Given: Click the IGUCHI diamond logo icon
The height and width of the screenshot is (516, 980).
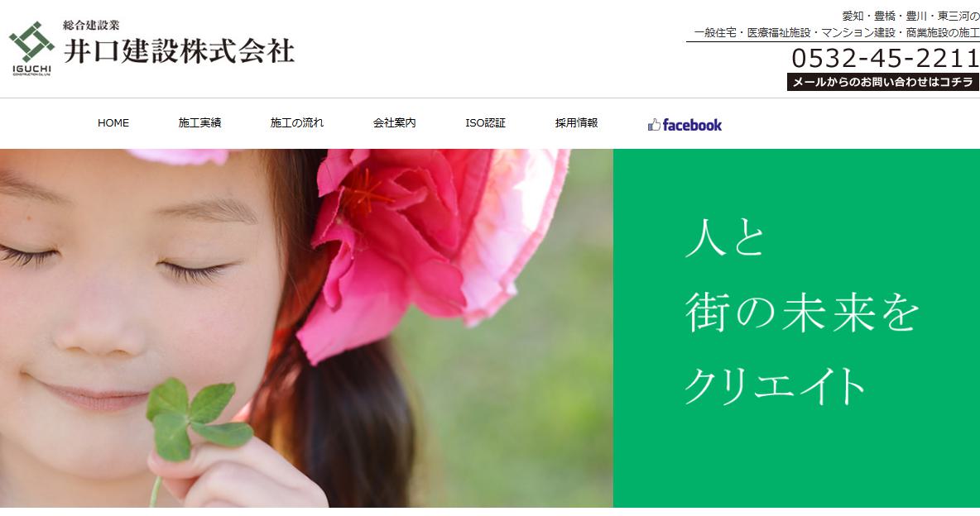Looking at the screenshot, I should (32, 41).
